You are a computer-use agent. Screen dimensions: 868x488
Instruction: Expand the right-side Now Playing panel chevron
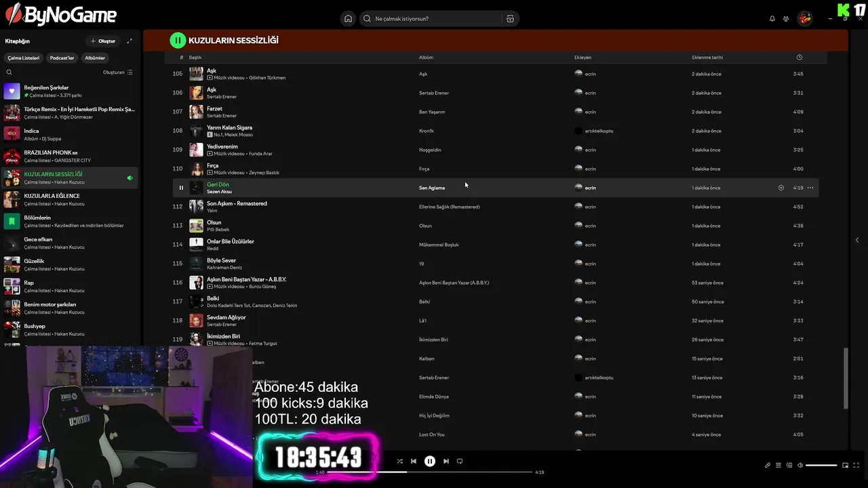pos(857,240)
